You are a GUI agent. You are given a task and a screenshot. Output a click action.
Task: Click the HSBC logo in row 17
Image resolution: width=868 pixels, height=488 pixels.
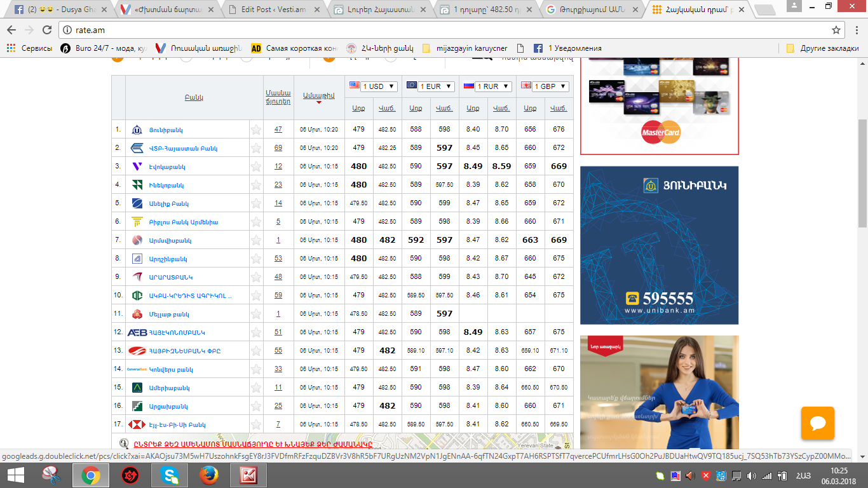[137, 424]
